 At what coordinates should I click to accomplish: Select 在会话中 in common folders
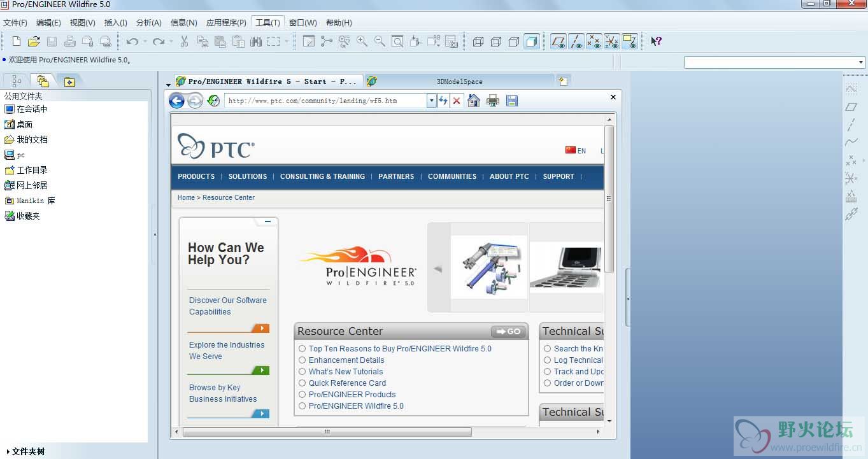pos(26,109)
